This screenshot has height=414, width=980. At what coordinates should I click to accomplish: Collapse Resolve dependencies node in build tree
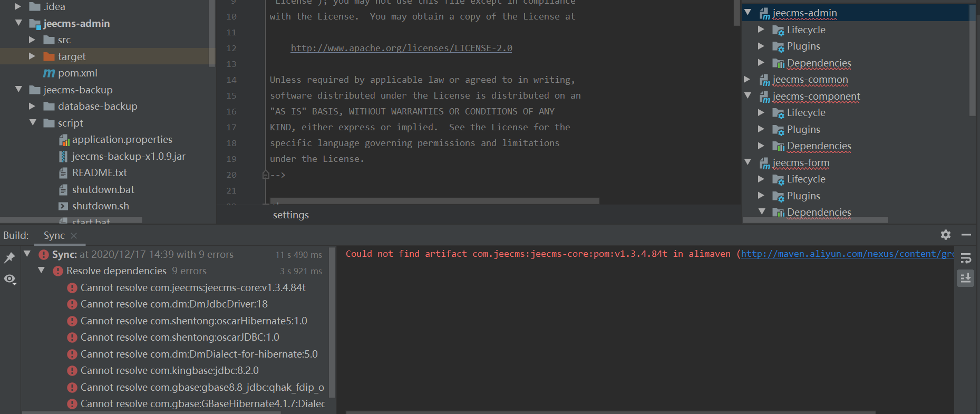[x=41, y=271]
